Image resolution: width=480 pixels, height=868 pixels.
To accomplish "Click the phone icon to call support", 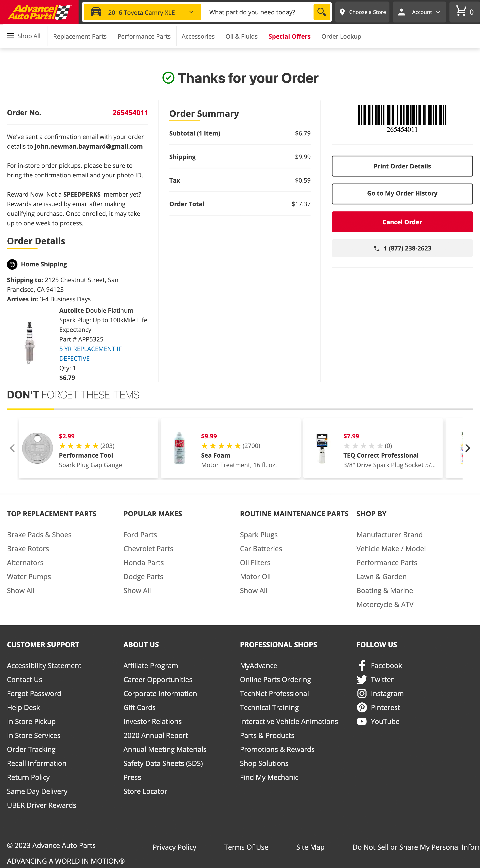I will [x=377, y=248].
